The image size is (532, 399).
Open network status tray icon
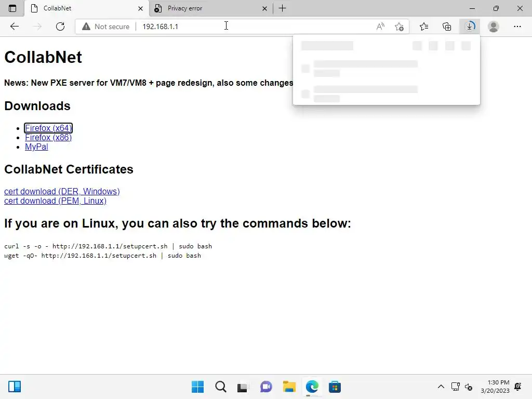click(x=455, y=387)
